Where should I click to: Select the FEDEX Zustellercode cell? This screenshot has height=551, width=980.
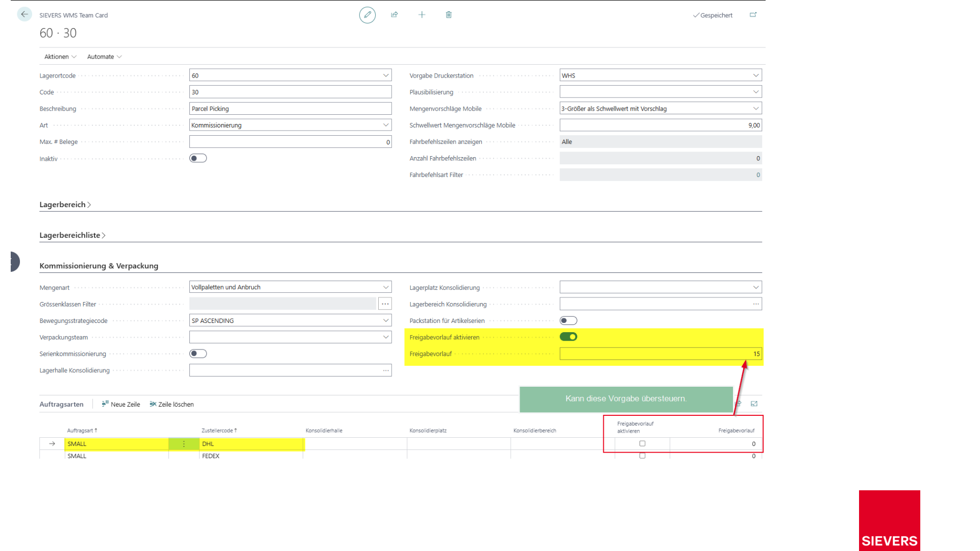(252, 456)
